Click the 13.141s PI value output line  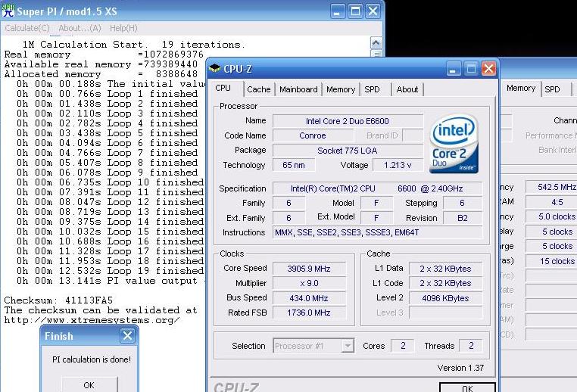pyautogui.click(x=110, y=281)
